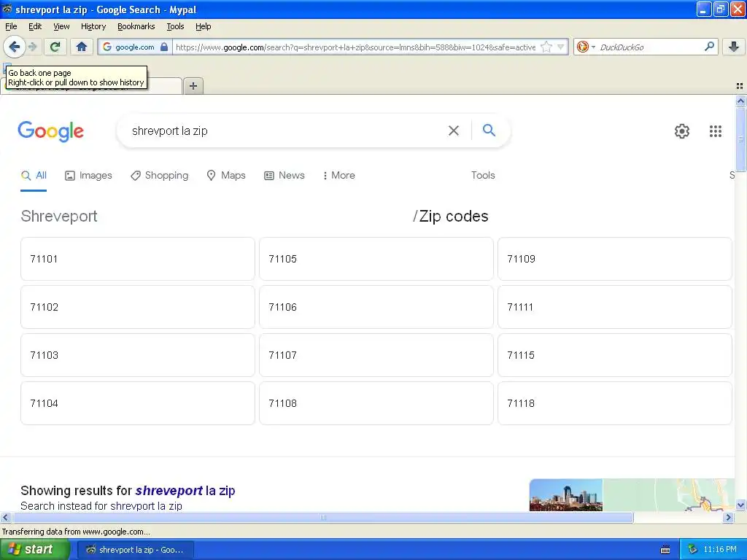Open DuckDuckGo search engine selector dropdown
The height and width of the screenshot is (560, 747).
point(586,47)
